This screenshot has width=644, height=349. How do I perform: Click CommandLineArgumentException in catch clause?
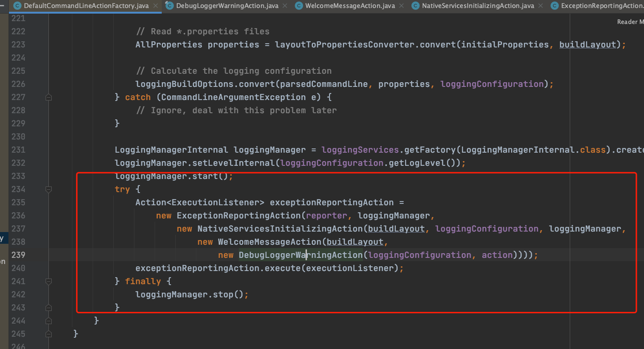pyautogui.click(x=234, y=97)
